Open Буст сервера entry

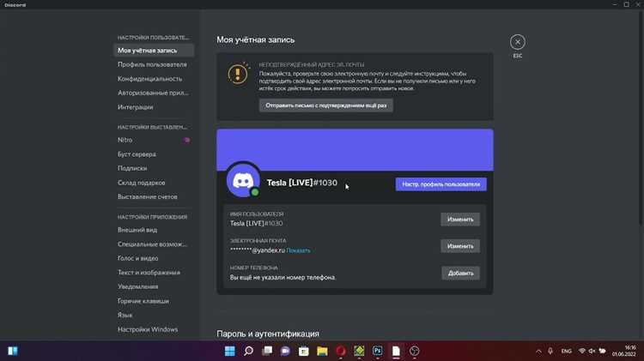click(x=154, y=154)
